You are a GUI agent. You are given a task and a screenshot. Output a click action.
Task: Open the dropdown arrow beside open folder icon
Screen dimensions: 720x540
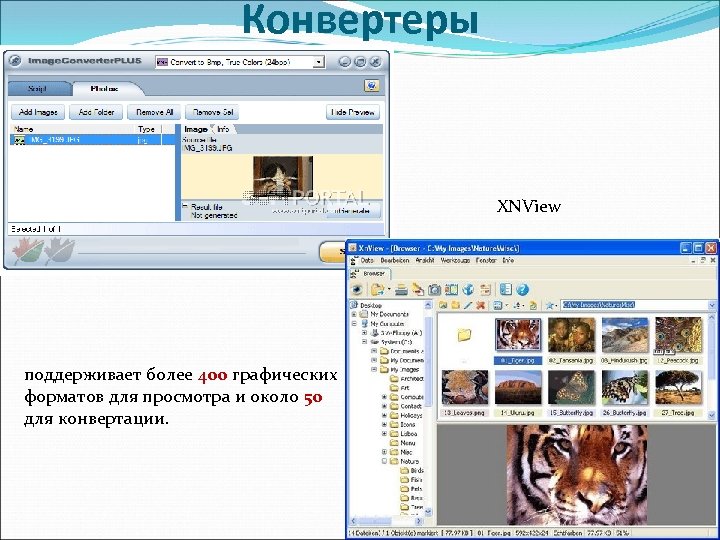(x=389, y=290)
